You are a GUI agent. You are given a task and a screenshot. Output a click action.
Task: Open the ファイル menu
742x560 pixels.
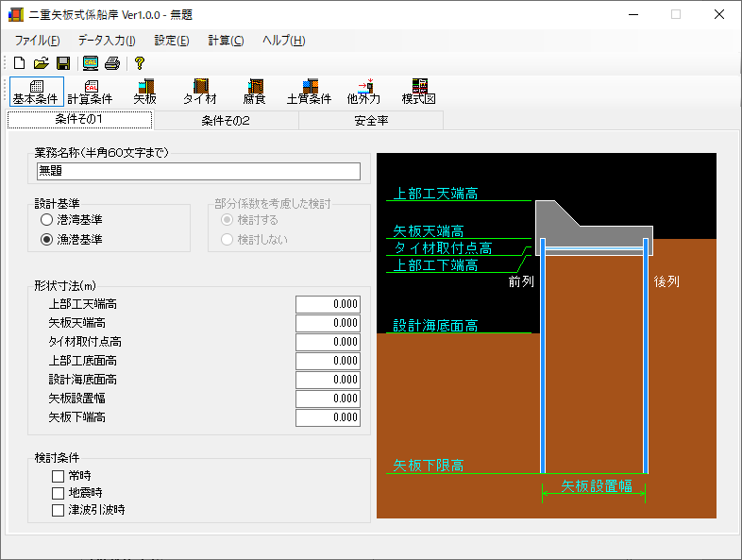coord(37,41)
